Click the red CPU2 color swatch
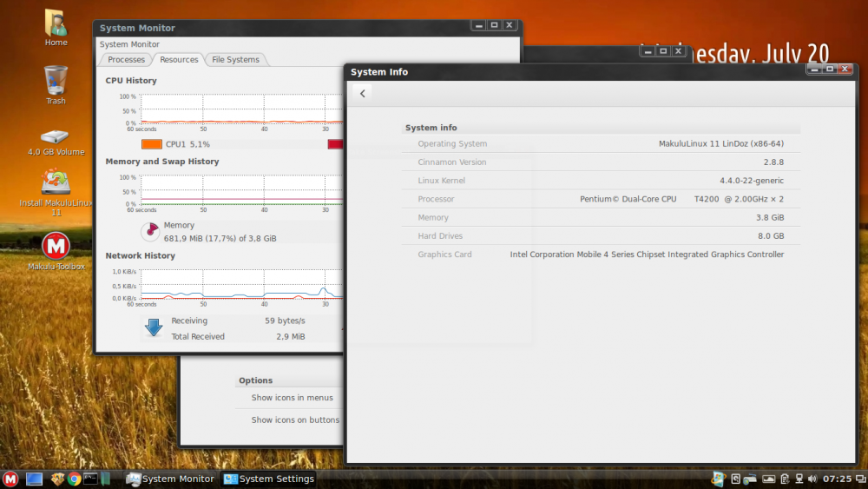The image size is (868, 489). point(335,144)
